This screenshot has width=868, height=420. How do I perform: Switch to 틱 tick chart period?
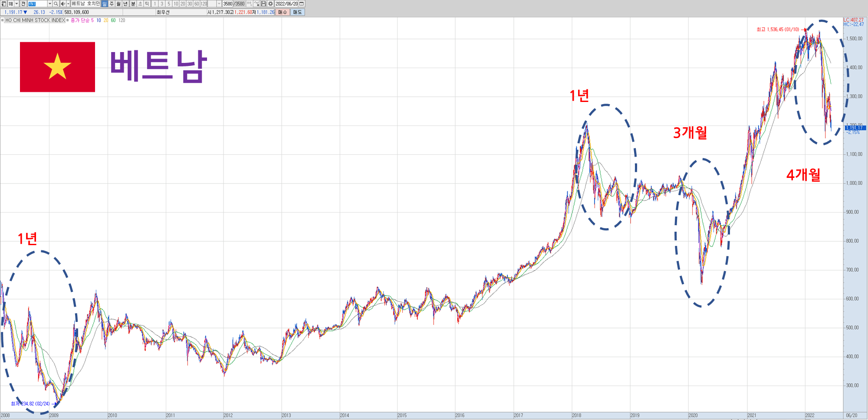pos(147,3)
